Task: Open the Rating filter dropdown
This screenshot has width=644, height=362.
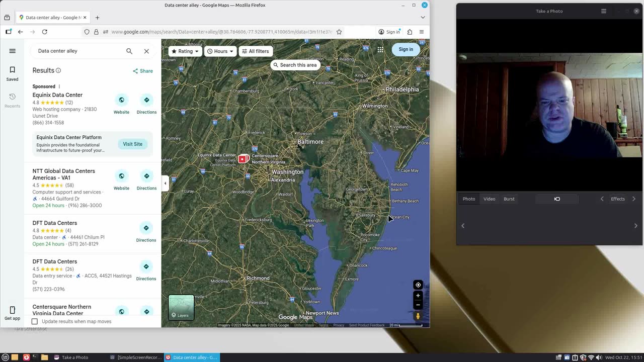Action: point(185,51)
